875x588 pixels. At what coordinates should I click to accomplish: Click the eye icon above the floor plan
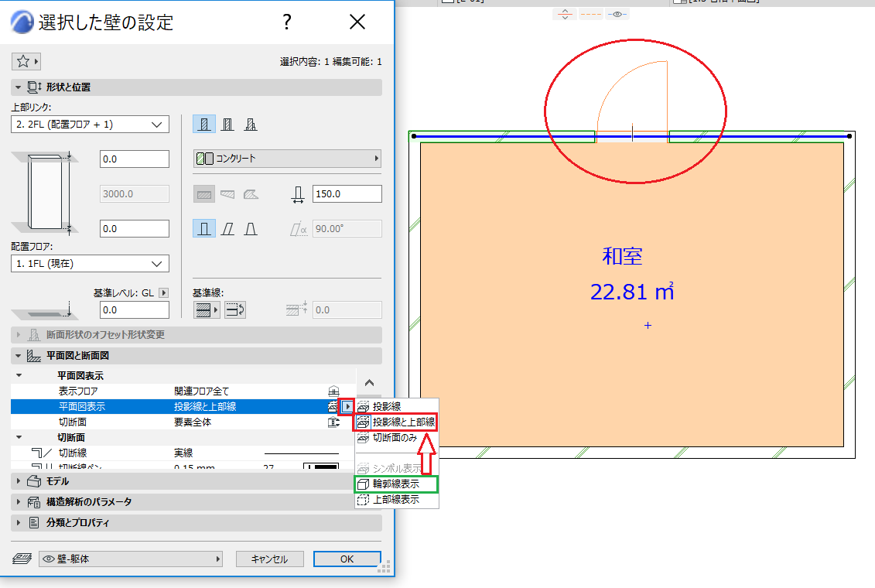[x=617, y=14]
